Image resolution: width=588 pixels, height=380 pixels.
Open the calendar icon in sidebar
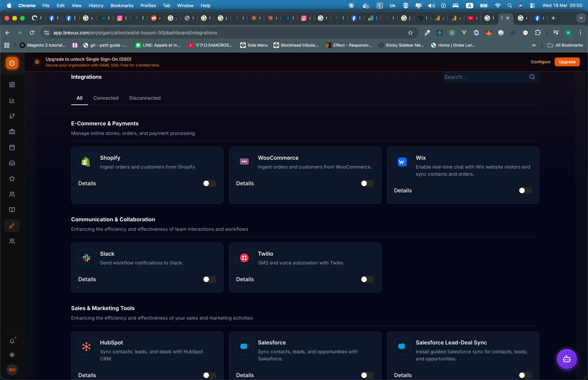[12, 147]
